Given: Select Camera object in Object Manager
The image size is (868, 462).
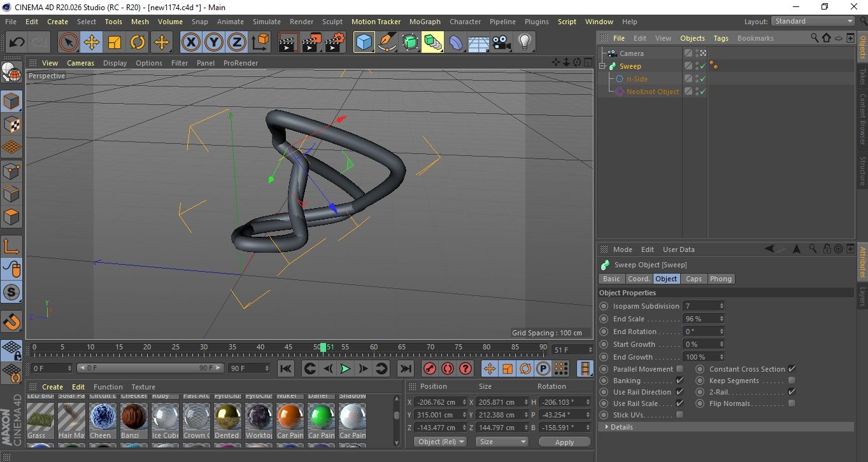Looking at the screenshot, I should click(631, 53).
